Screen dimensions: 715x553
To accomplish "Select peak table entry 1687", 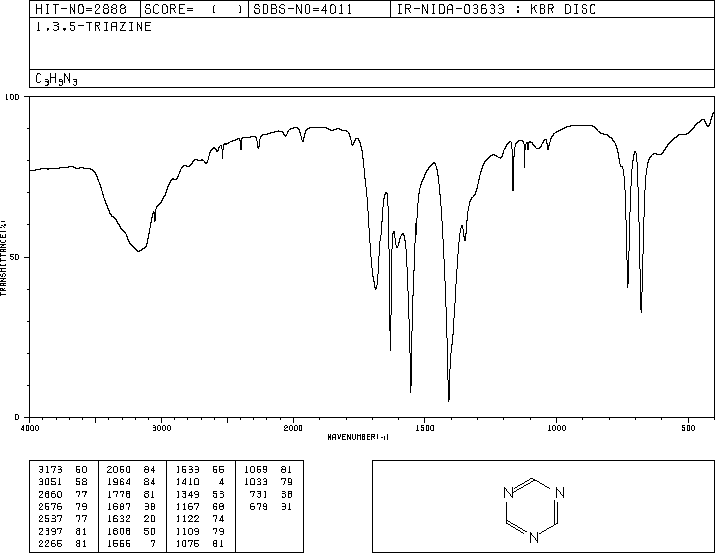I will coord(131,506).
